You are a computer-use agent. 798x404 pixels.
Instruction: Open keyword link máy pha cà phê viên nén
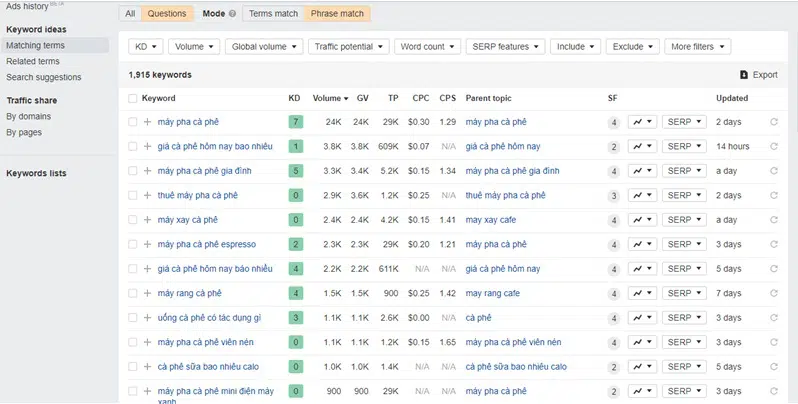click(x=206, y=342)
